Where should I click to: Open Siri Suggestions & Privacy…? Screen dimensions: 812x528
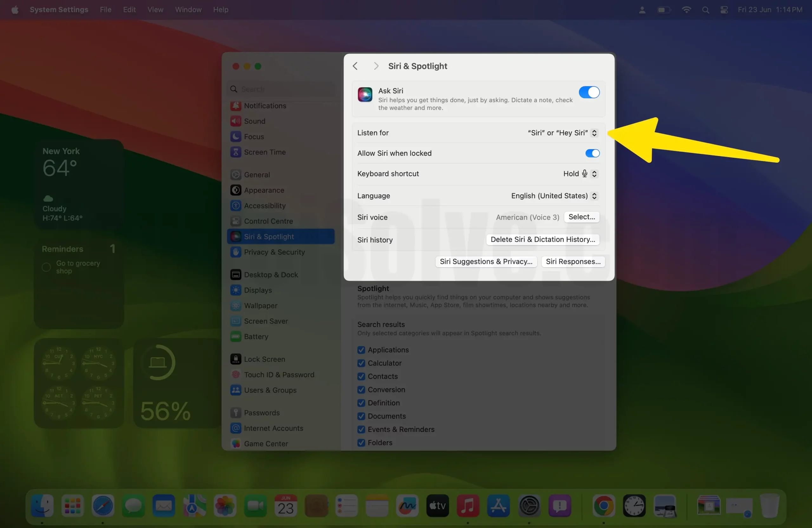pos(486,262)
